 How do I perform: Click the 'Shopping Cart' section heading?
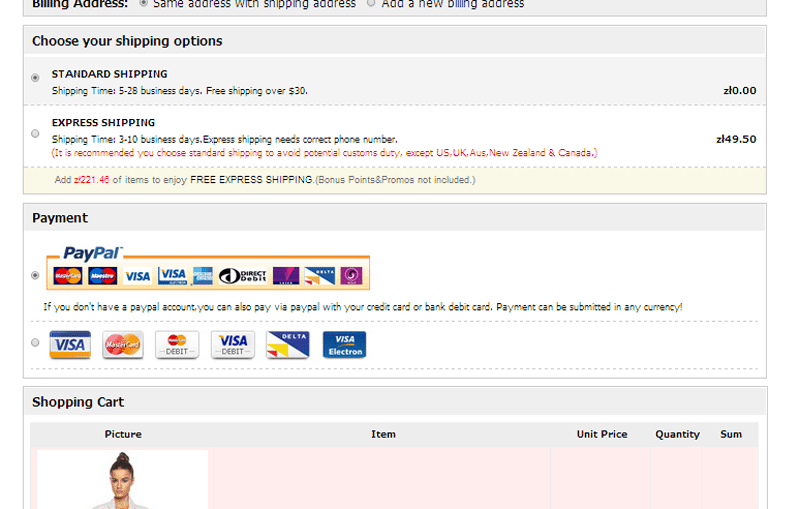78,402
